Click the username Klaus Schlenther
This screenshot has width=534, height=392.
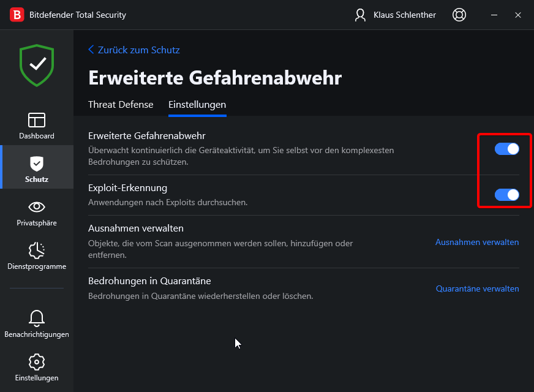[x=404, y=15]
